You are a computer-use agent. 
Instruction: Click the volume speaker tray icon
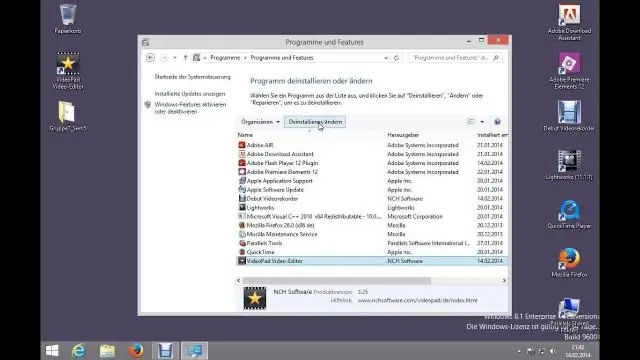point(553,351)
